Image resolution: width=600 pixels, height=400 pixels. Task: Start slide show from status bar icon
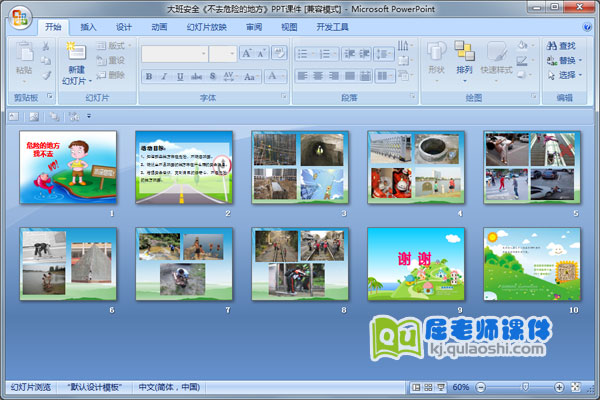point(439,387)
